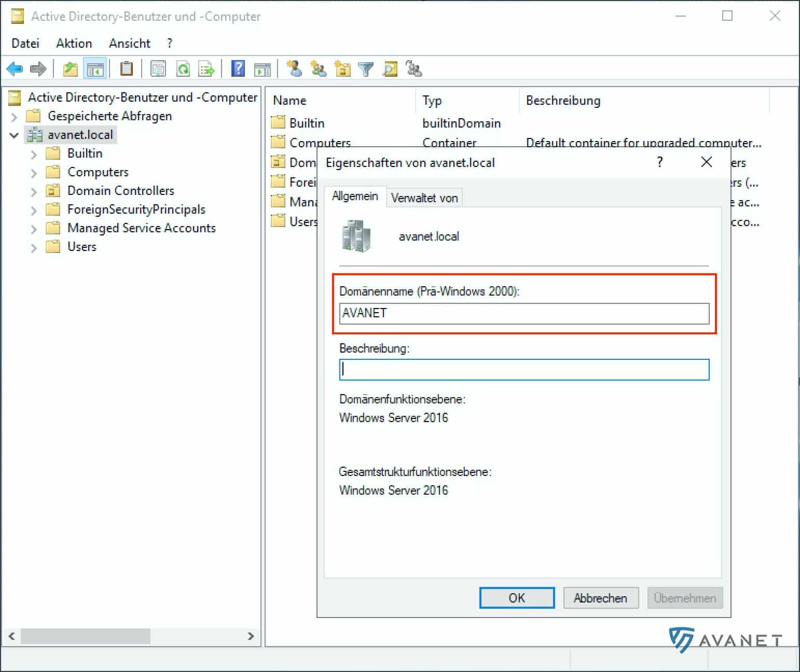This screenshot has height=672, width=800.
Task: Open the Aktion menu
Action: [74, 43]
